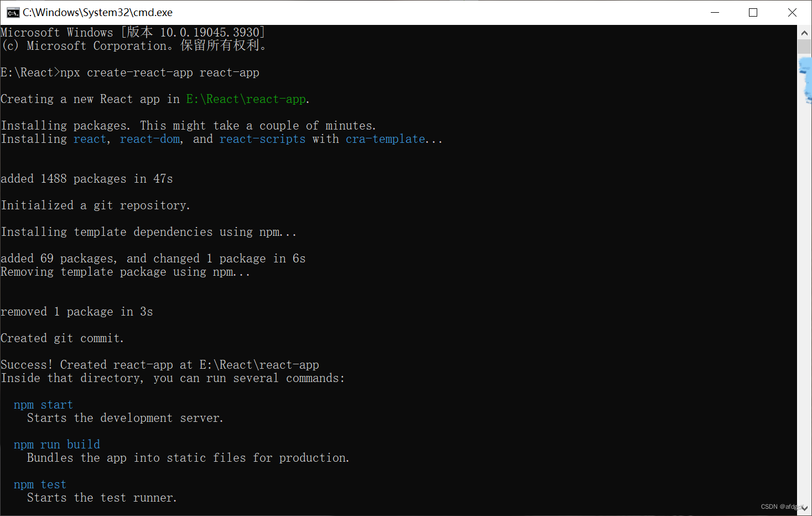Minimize the command prompt window
Screen dimensions: 812x516
(714, 12)
